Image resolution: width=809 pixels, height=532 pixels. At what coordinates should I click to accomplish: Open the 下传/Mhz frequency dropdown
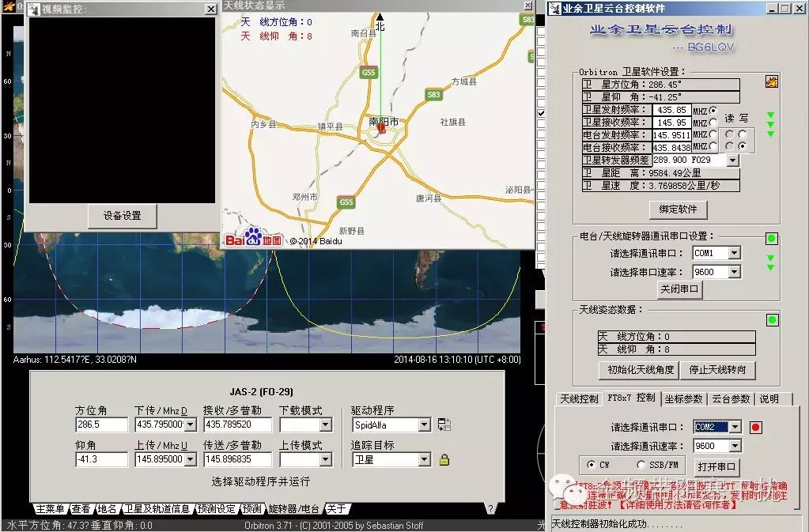(191, 424)
